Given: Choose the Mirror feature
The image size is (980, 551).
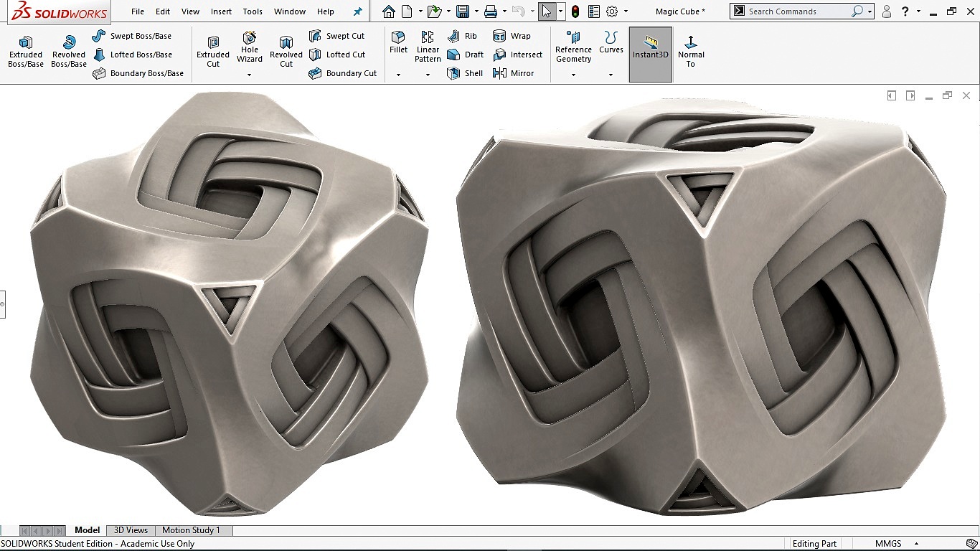Looking at the screenshot, I should tap(514, 73).
